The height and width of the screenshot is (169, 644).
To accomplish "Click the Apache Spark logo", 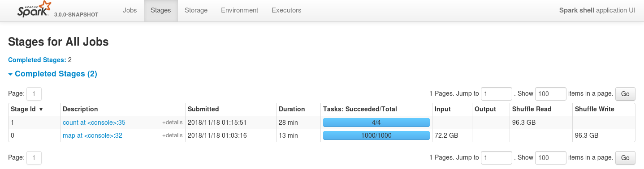I will pyautogui.click(x=33, y=10).
